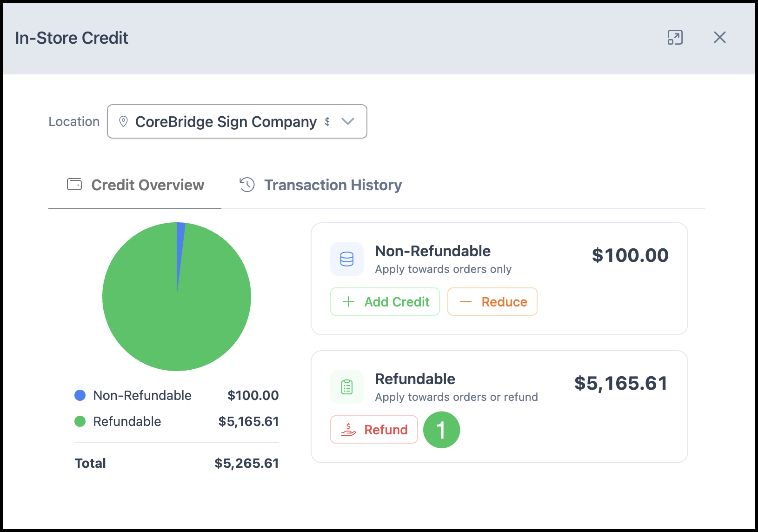Click the clock history icon
758x532 pixels.
pyautogui.click(x=247, y=185)
